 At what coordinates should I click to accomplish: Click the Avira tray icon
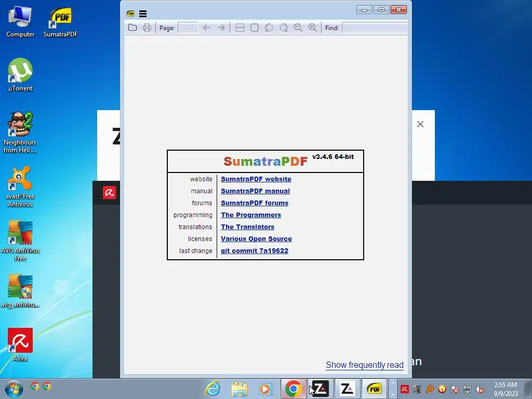click(x=404, y=389)
